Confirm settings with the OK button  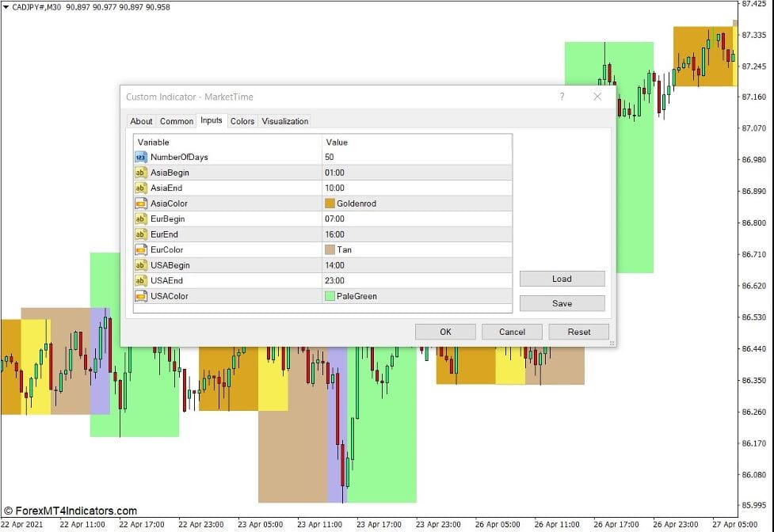click(x=444, y=332)
